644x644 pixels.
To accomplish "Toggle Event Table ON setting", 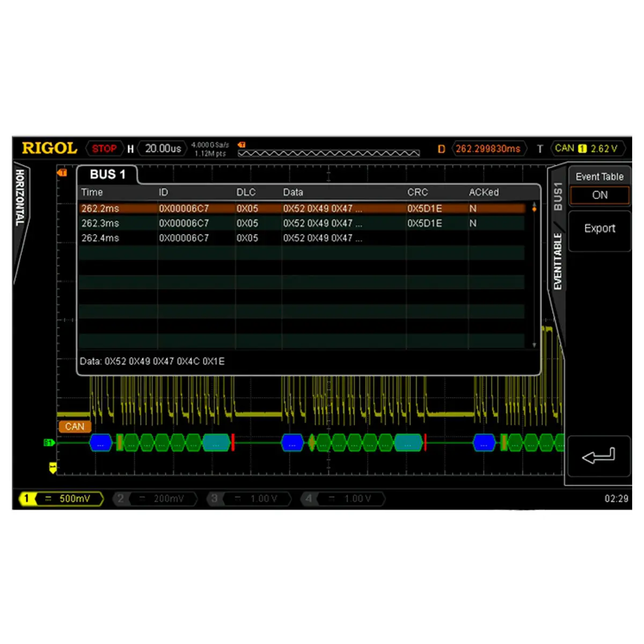I will click(x=599, y=195).
